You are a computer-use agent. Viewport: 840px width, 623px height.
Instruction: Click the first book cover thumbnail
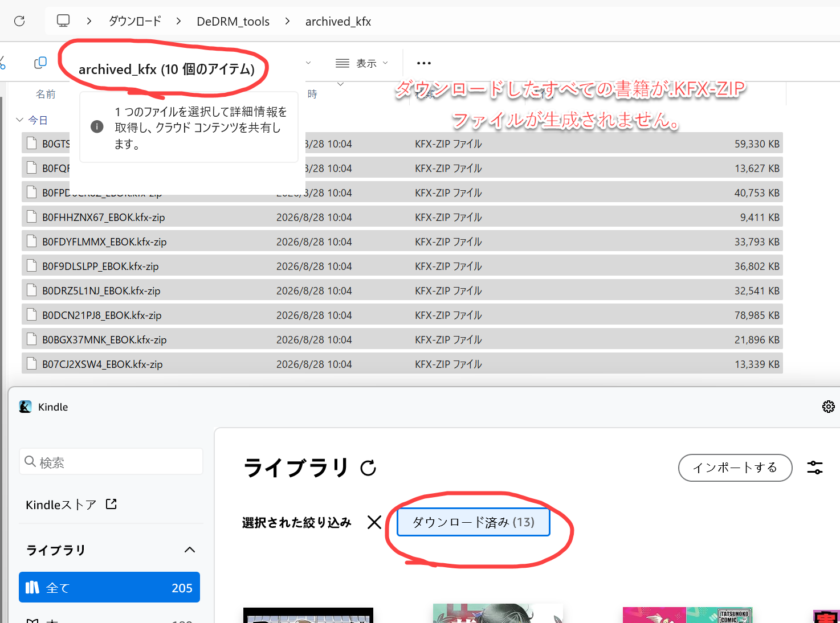[308, 615]
